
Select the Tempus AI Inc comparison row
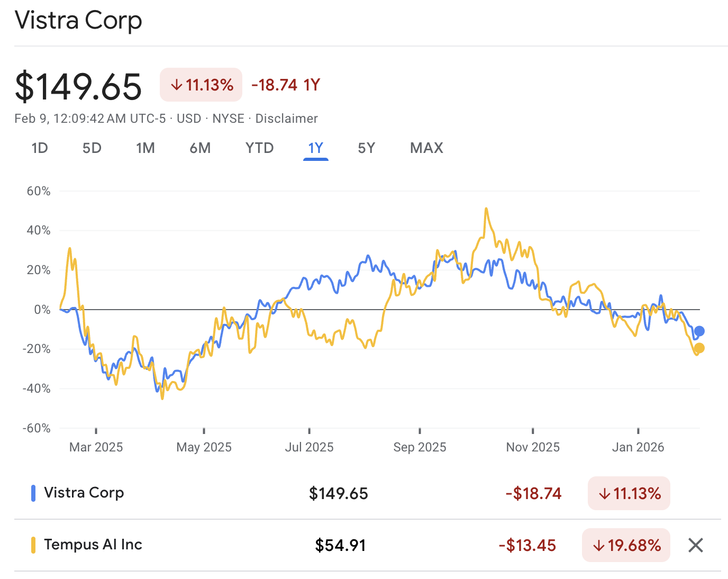click(x=93, y=545)
